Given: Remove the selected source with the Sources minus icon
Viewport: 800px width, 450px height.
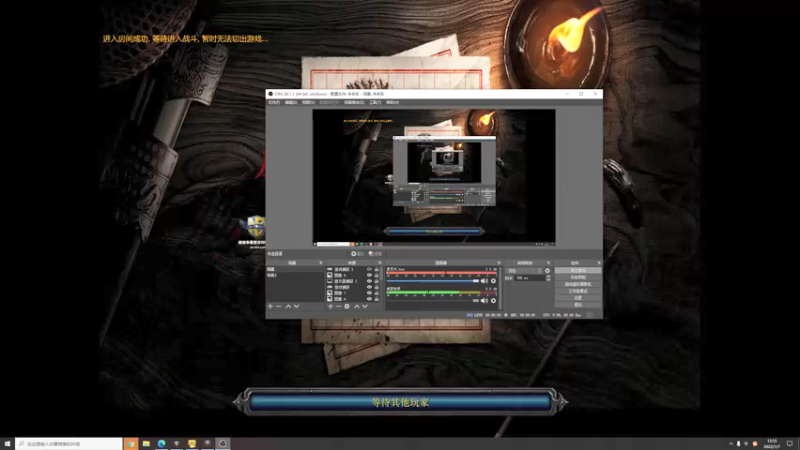Looking at the screenshot, I should coord(338,306).
